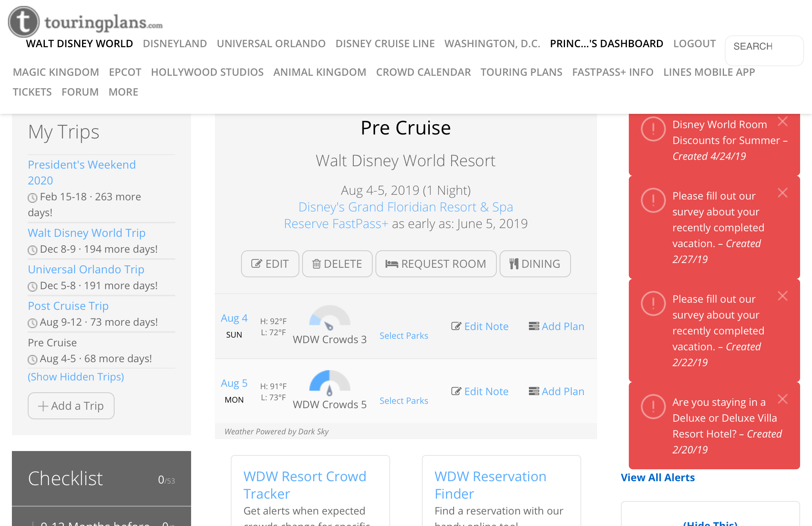Click the Add a Trip button
This screenshot has width=812, height=526.
click(71, 406)
